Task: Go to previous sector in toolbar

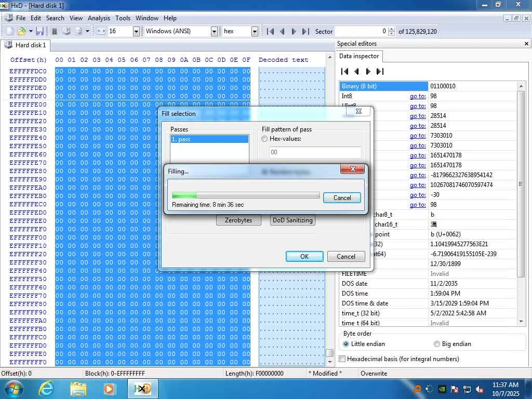Action: pos(282,32)
